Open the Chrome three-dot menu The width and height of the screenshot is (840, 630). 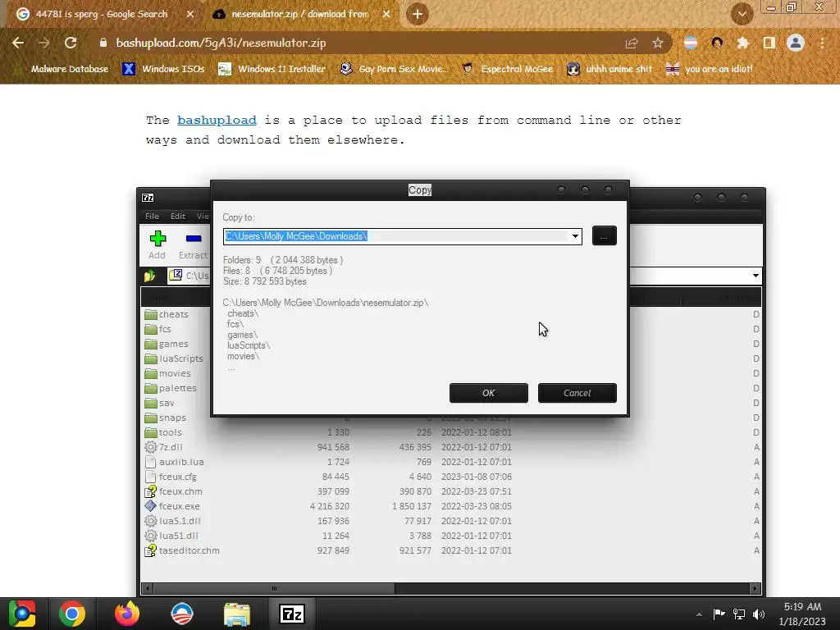(822, 43)
